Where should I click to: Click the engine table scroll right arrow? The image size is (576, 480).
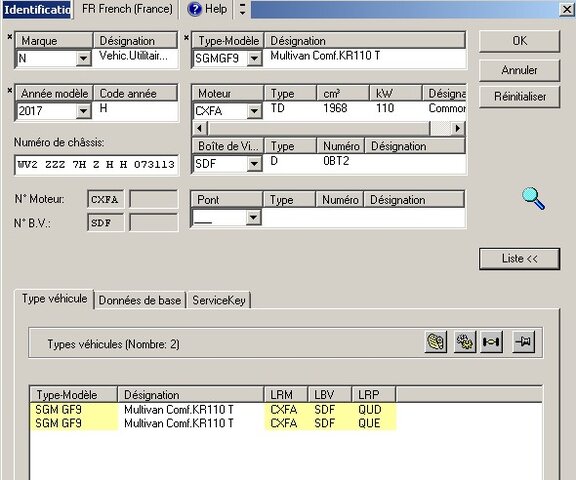coord(458,129)
